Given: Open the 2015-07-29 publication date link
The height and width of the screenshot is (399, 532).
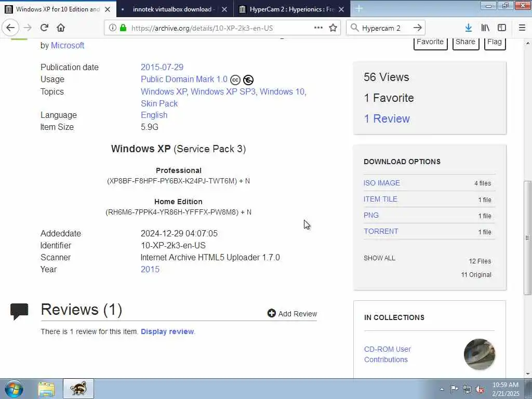Looking at the screenshot, I should click(x=162, y=67).
